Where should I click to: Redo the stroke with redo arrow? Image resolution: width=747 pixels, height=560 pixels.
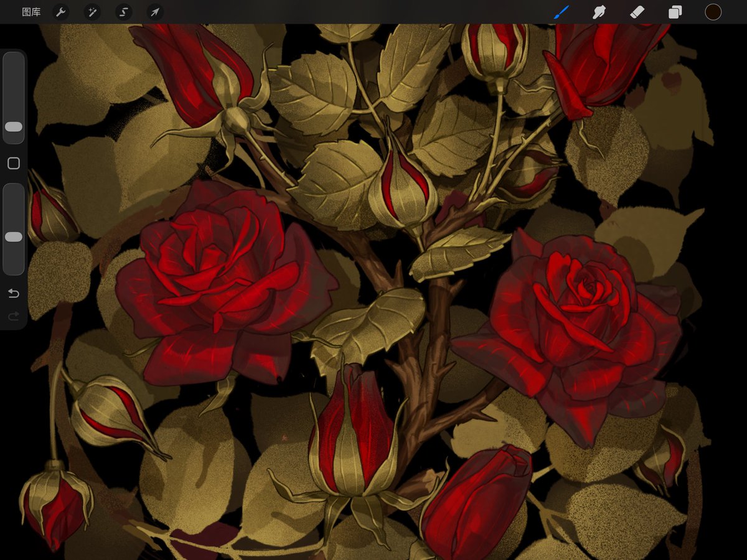(14, 317)
